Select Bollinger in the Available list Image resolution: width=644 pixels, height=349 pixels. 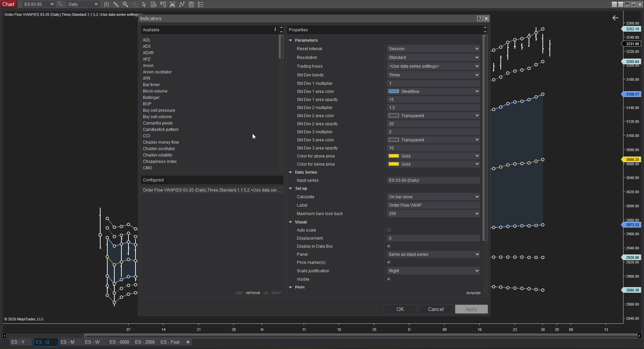[x=151, y=98]
